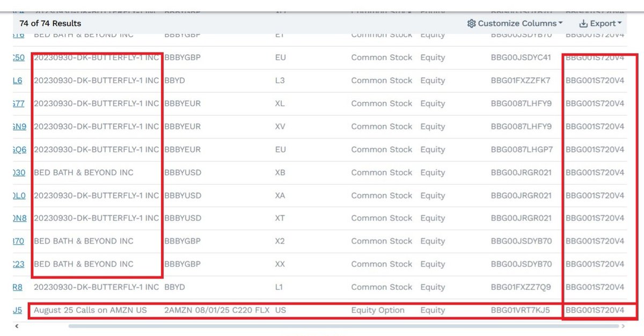The image size is (644, 336).
Task: Open the link ending in C23
Action: [x=19, y=264]
